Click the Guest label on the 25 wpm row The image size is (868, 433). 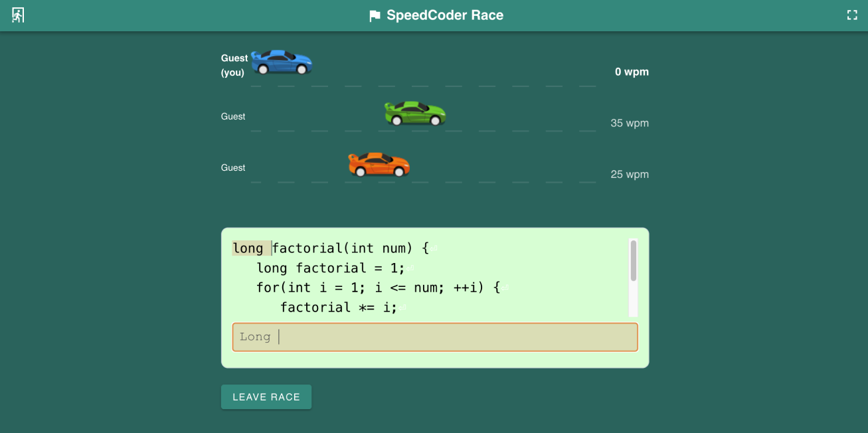[233, 167]
